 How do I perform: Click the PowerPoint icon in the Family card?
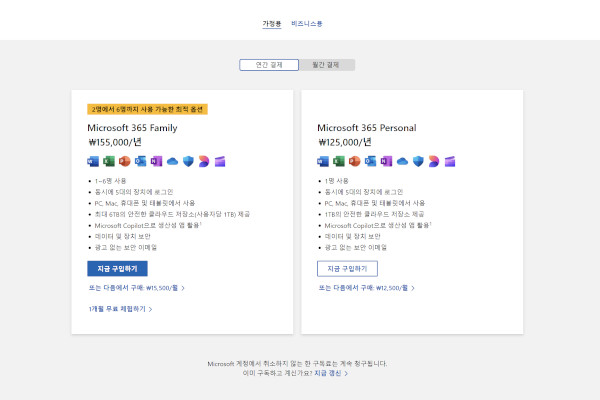[125, 161]
